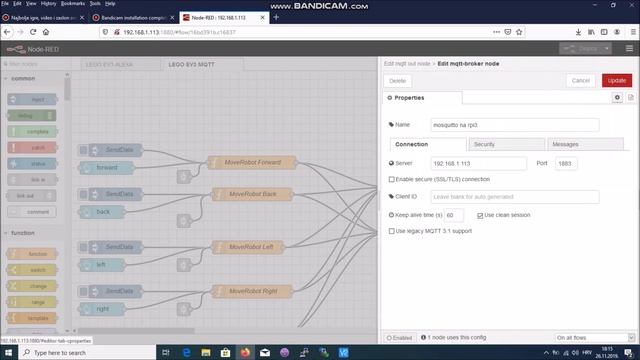Screen dimensions: 640x360
Task: Bookmark this page with star icon
Action: [x=519, y=32]
